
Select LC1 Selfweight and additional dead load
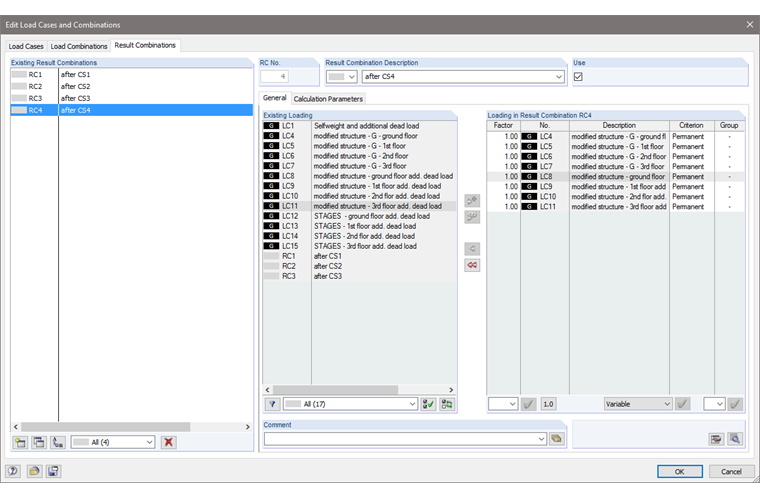click(x=359, y=126)
